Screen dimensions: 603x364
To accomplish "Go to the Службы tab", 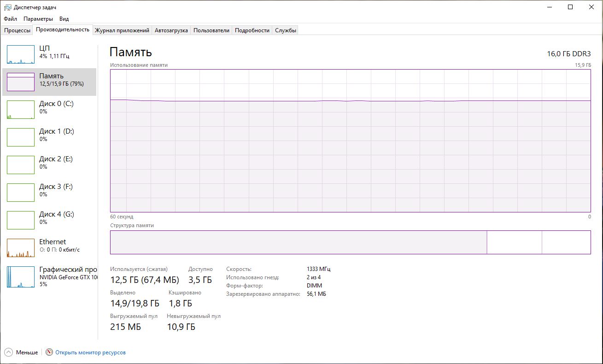I will click(x=286, y=30).
